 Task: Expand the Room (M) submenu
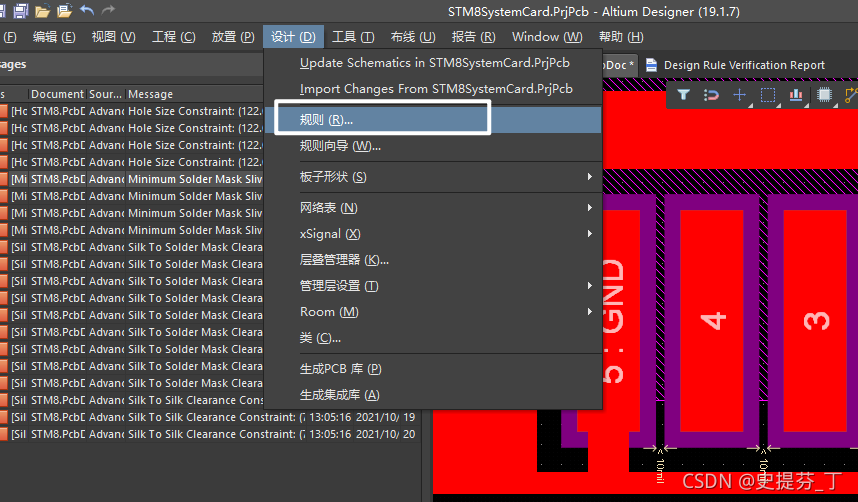pyautogui.click(x=433, y=312)
